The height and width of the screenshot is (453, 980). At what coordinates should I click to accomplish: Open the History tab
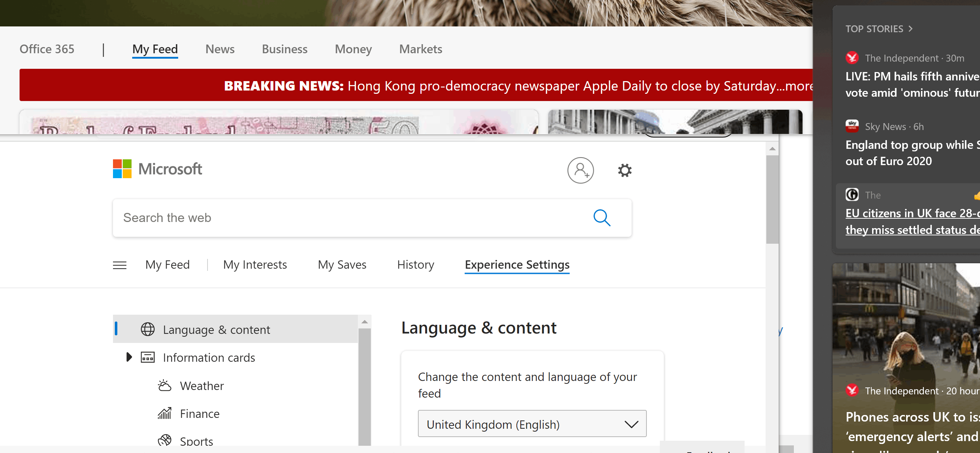pos(415,264)
